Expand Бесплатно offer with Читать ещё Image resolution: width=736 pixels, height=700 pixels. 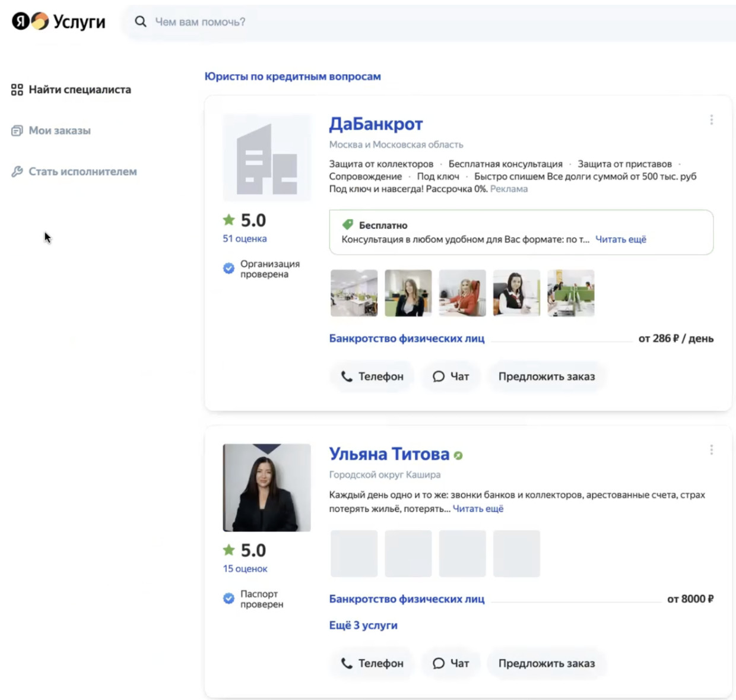[620, 239]
